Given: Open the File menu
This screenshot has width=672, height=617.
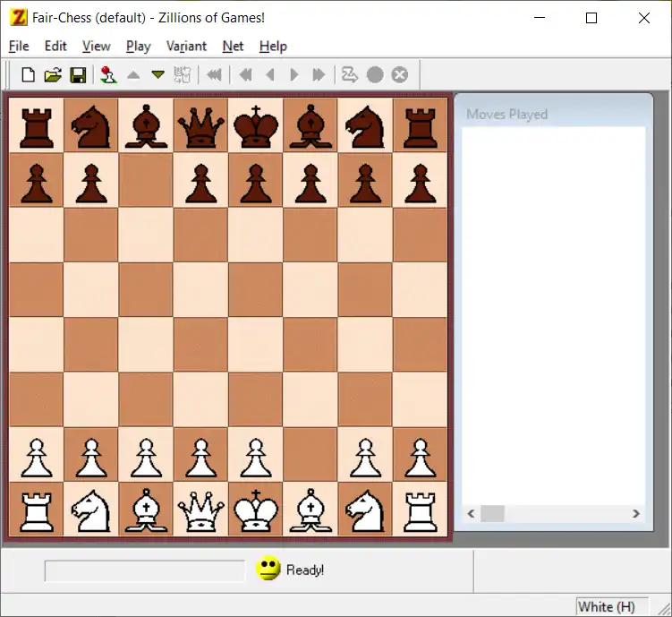Looking at the screenshot, I should 19,46.
